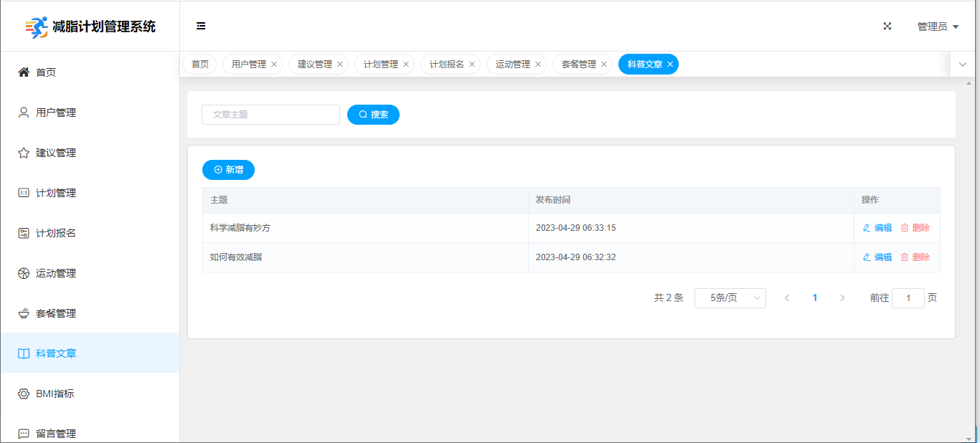Screen dimensions: 980x443
Task: Expand the tab list chevron
Action: point(963,64)
